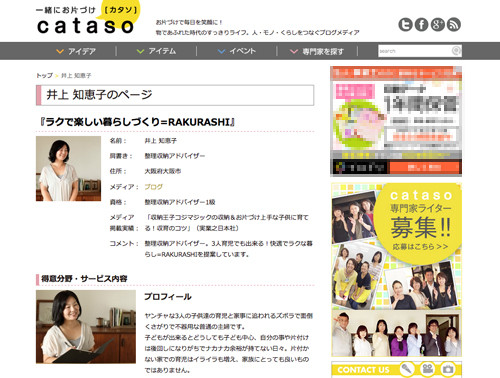Focus the search input field
The width and height of the screenshot is (500, 378).
pos(415,51)
